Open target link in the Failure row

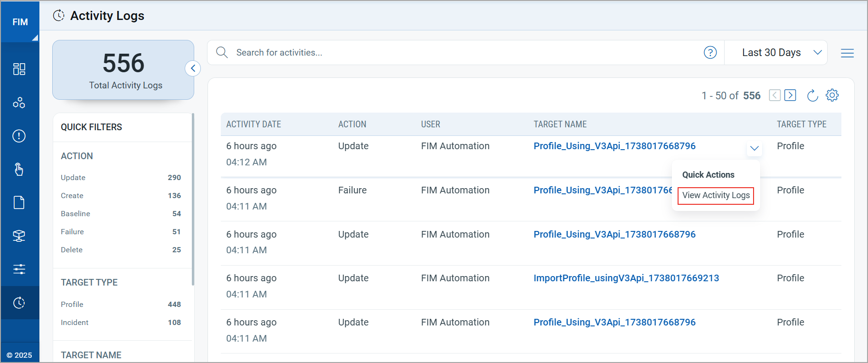pyautogui.click(x=603, y=190)
